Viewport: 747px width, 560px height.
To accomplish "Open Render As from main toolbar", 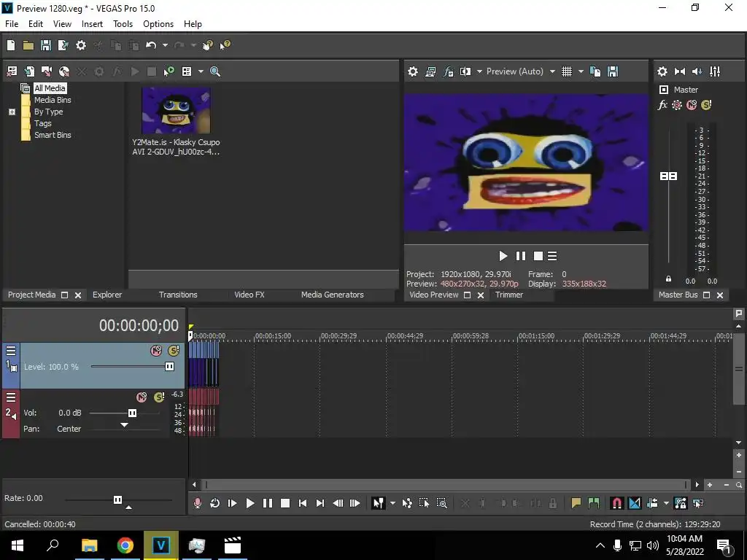I will 63,45.
